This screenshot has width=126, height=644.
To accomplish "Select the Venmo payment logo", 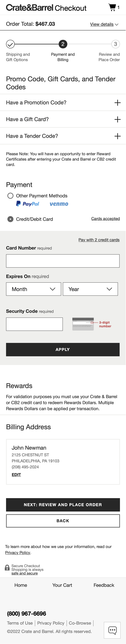I will click(x=59, y=204).
